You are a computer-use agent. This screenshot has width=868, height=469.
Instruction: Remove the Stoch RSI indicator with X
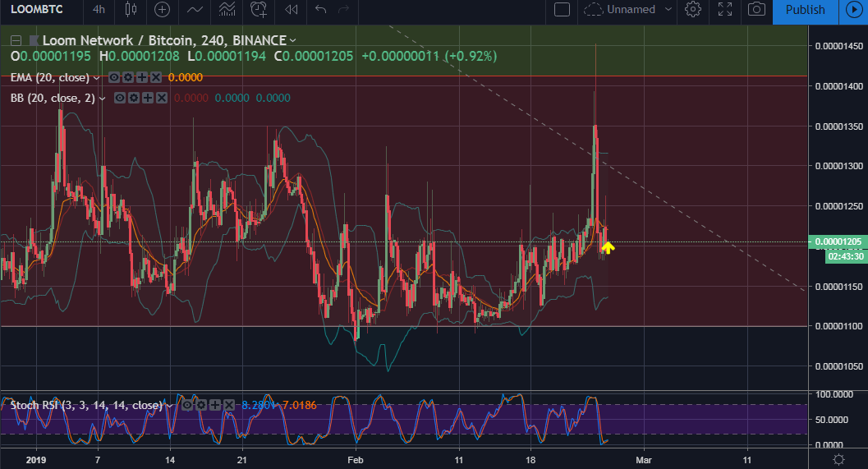229,405
